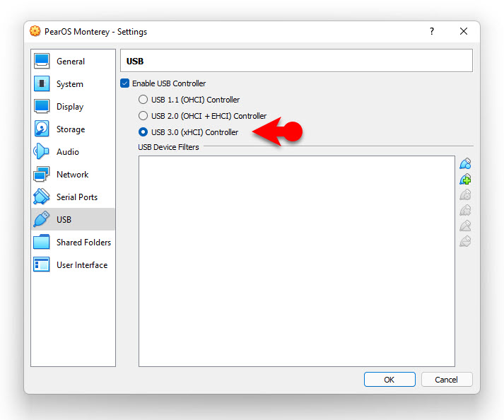The width and height of the screenshot is (504, 420).
Task: Click inside the USB Device Filters list
Action: 297,261
